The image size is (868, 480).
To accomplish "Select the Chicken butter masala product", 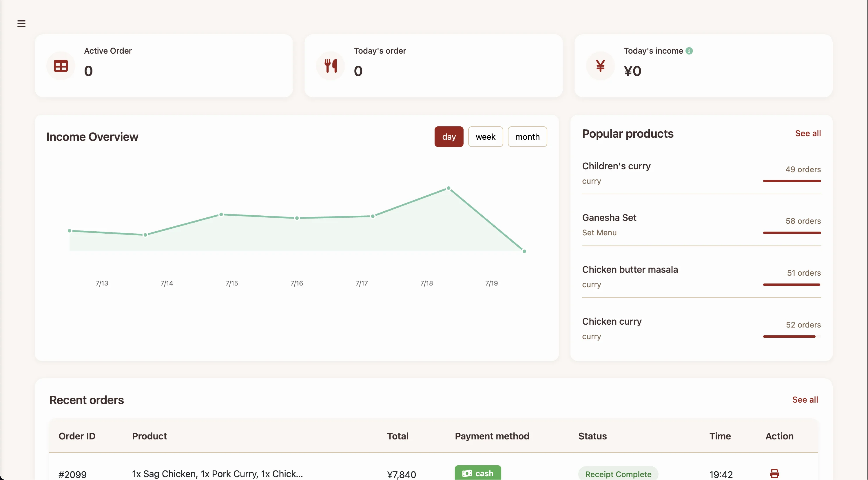I will pos(630,270).
